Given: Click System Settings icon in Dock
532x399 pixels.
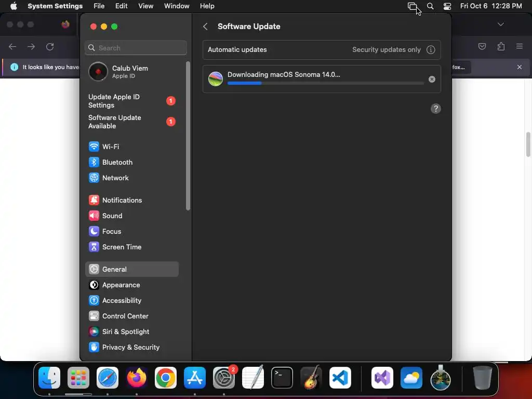Looking at the screenshot, I should tap(224, 378).
